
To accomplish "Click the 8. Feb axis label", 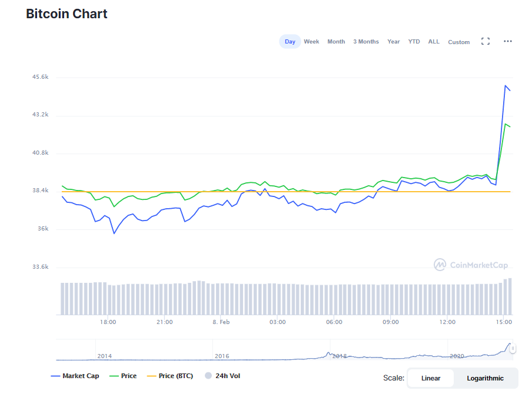I will point(221,322).
